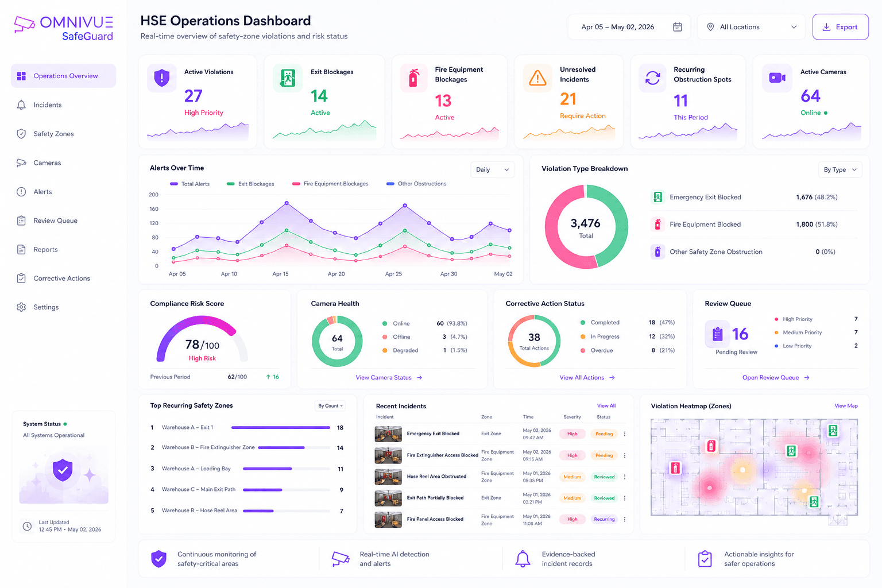Open the Emergency Exit Blocked incident thumbnail
The height and width of the screenshot is (588, 882).
tap(388, 434)
